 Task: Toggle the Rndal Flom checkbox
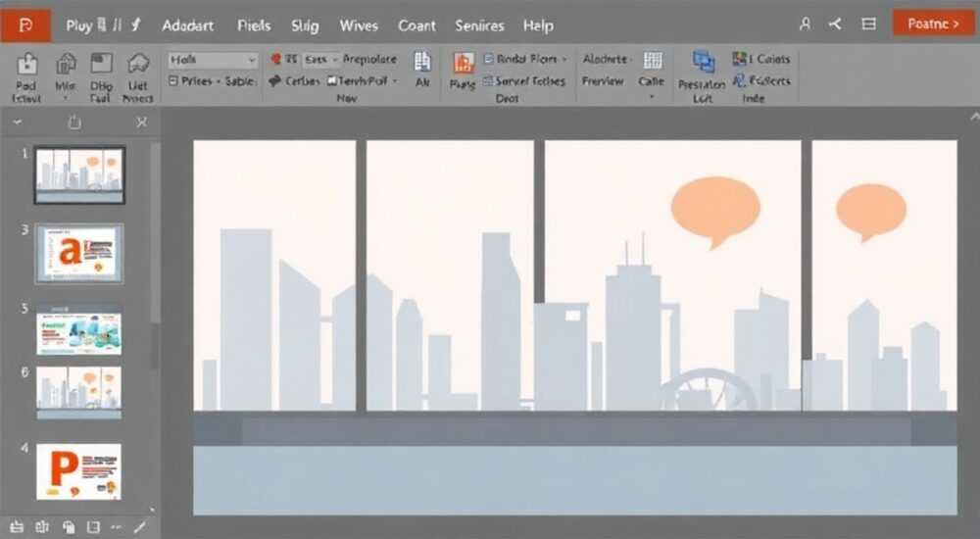click(x=489, y=59)
